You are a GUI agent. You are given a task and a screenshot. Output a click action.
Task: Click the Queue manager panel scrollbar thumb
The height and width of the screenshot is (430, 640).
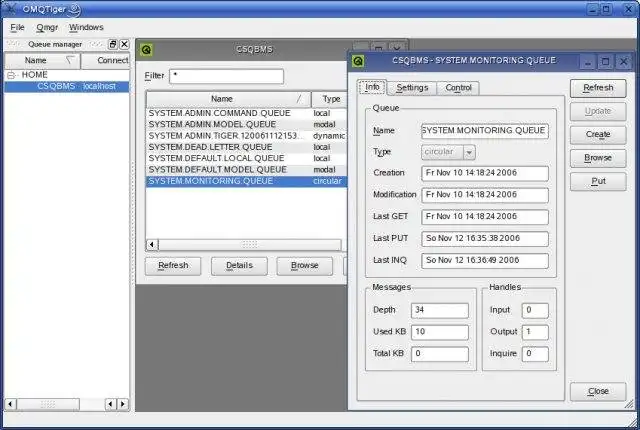pyautogui.click(x=48, y=404)
